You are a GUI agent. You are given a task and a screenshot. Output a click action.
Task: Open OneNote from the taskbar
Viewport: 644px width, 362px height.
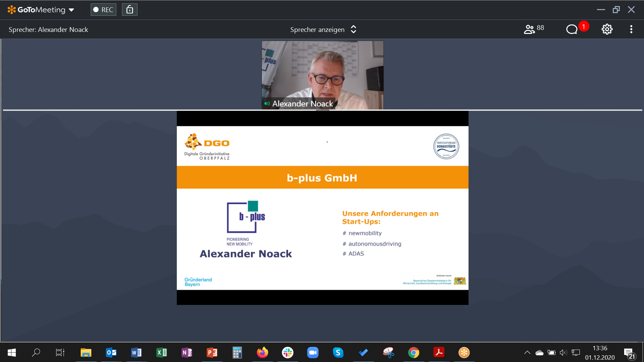pos(187,352)
